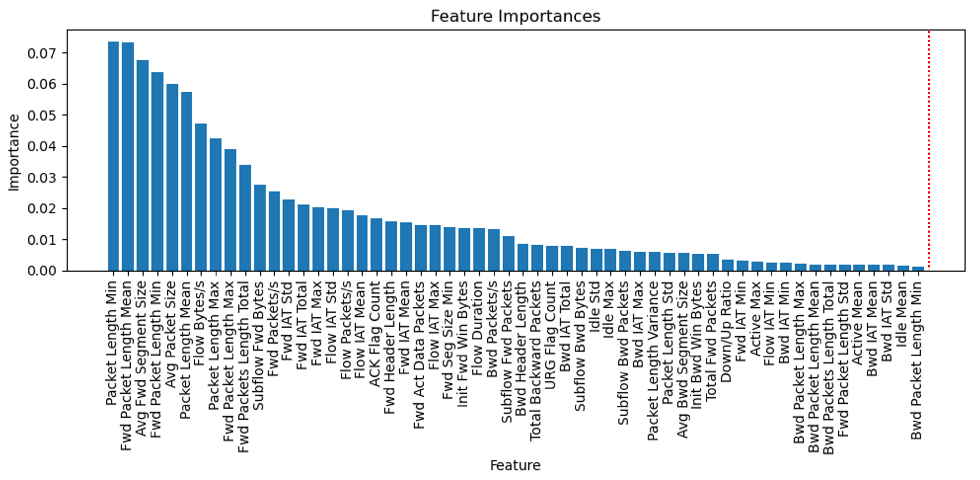Click the Bwd Packet Length Min label
The height and width of the screenshot is (480, 980).
point(917,360)
